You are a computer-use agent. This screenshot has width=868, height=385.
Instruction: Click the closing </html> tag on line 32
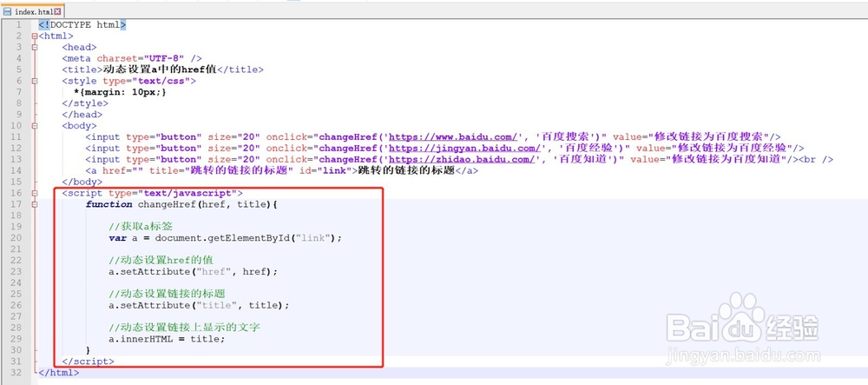point(59,373)
